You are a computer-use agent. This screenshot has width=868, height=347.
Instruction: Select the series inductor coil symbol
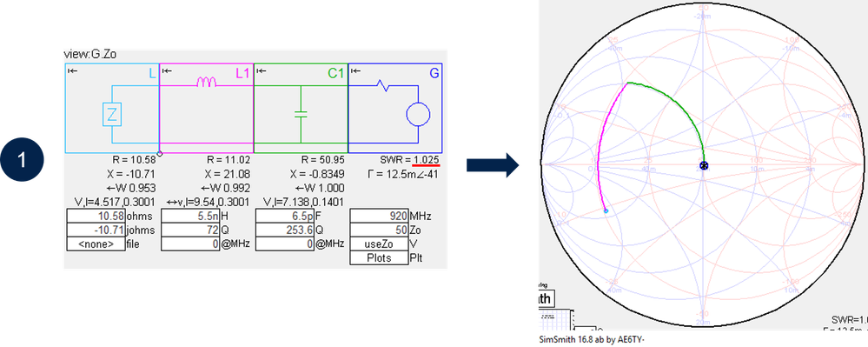pos(207,83)
